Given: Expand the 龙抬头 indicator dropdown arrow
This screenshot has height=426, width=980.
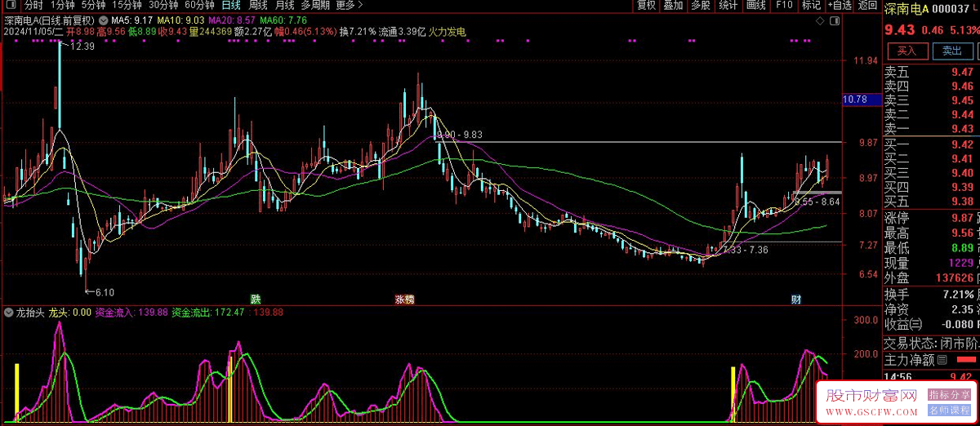Looking at the screenshot, I should point(8,313).
